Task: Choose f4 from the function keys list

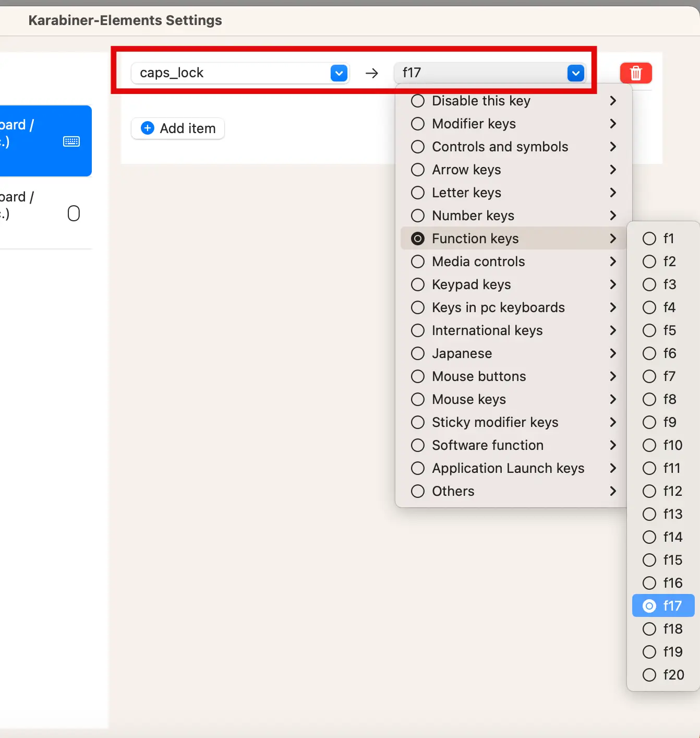Action: coord(663,307)
